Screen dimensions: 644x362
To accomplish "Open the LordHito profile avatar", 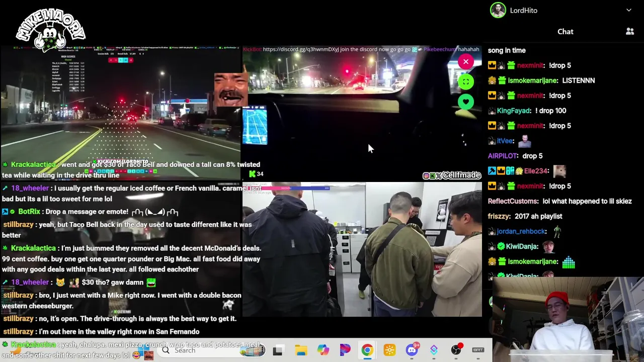I will coord(498,10).
